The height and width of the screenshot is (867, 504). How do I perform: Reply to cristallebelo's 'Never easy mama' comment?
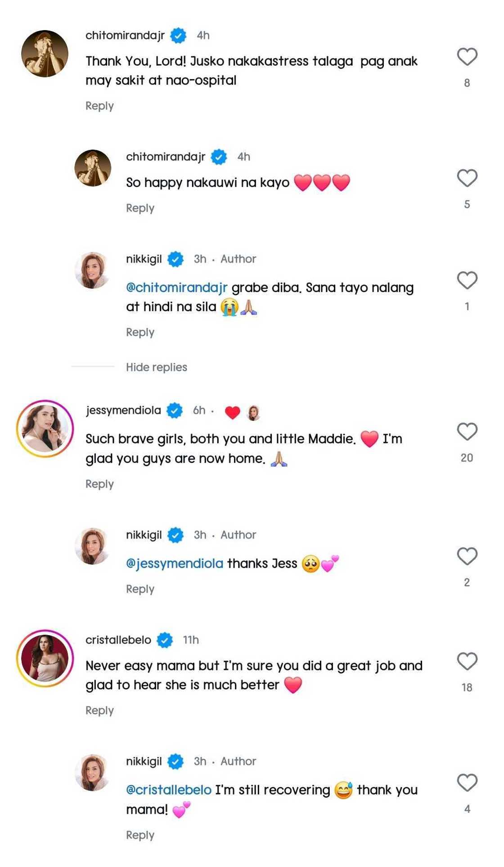tap(99, 710)
